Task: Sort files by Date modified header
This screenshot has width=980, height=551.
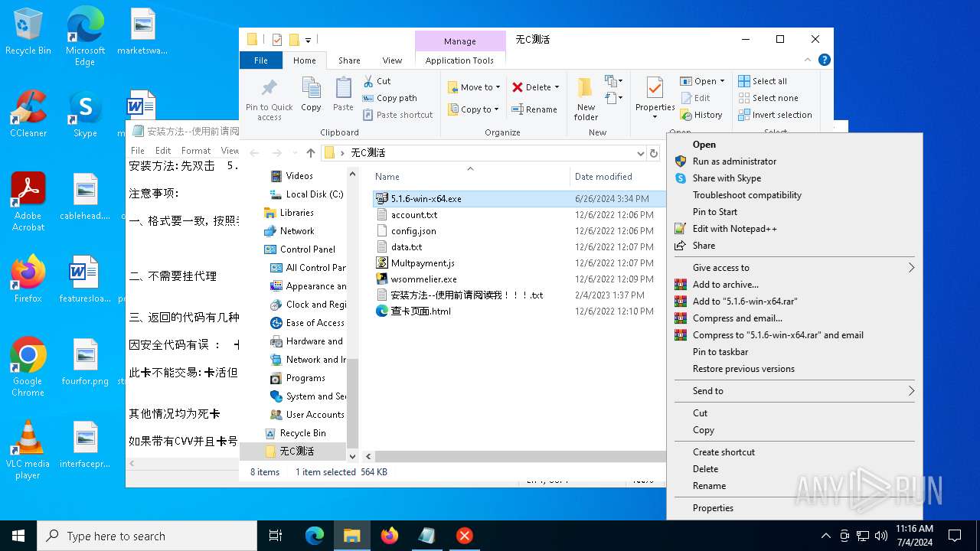Action: tap(603, 177)
